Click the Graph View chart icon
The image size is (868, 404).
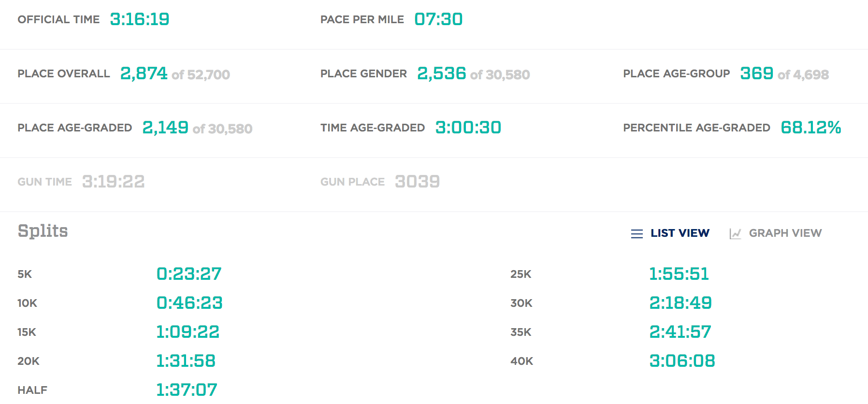(735, 234)
